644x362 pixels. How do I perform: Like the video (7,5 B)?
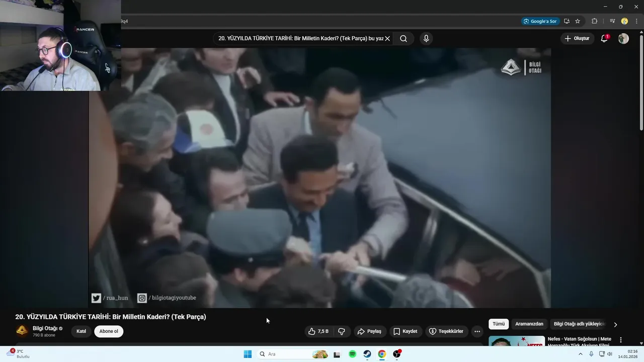[x=318, y=331]
